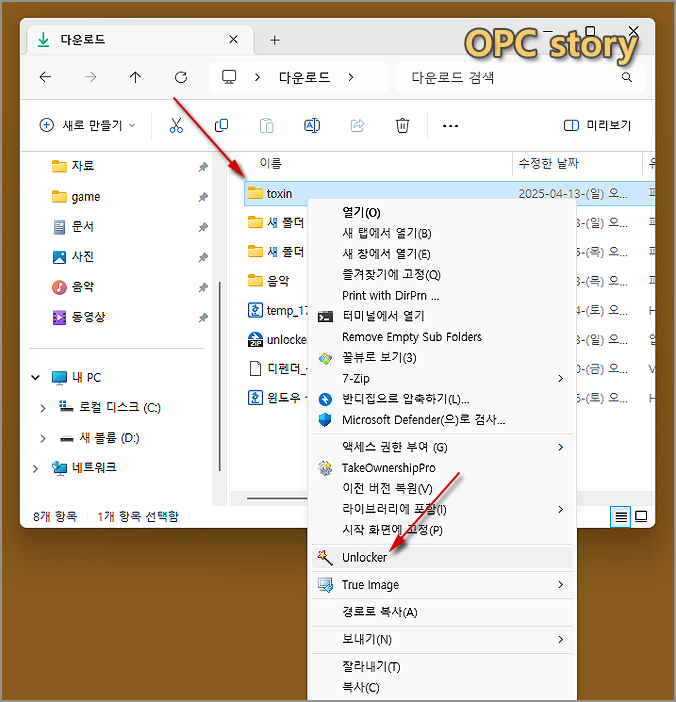Image resolution: width=676 pixels, height=702 pixels.
Task: Refresh the folder view
Action: [181, 77]
